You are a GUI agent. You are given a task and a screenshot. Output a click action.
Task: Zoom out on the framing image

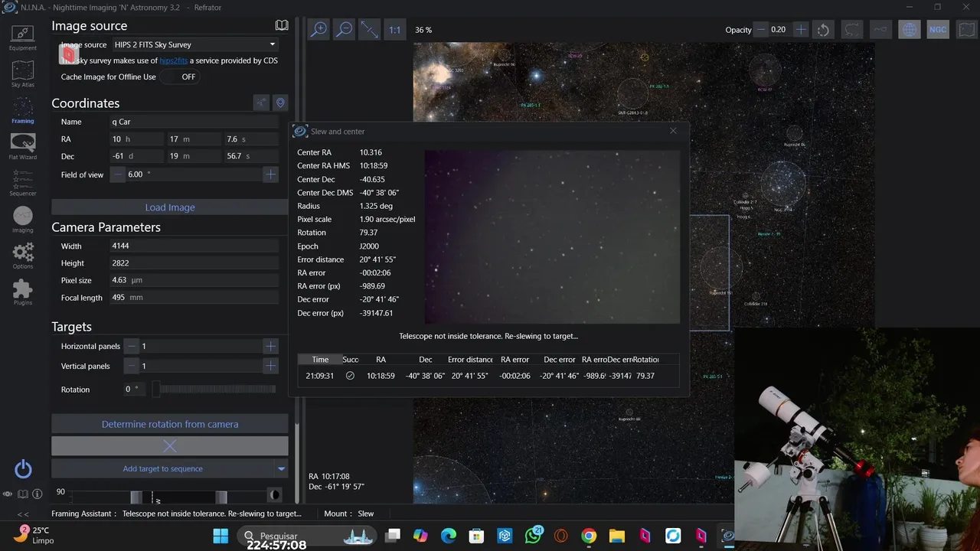point(345,30)
